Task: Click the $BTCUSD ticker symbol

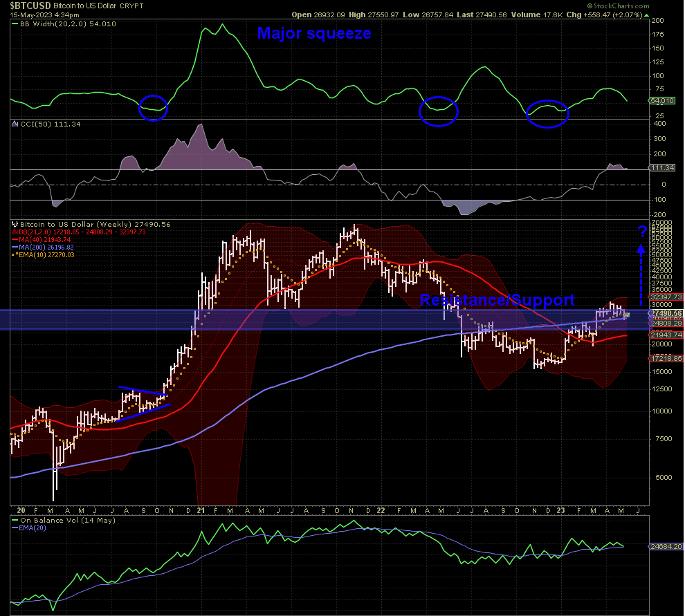Action: pos(30,6)
